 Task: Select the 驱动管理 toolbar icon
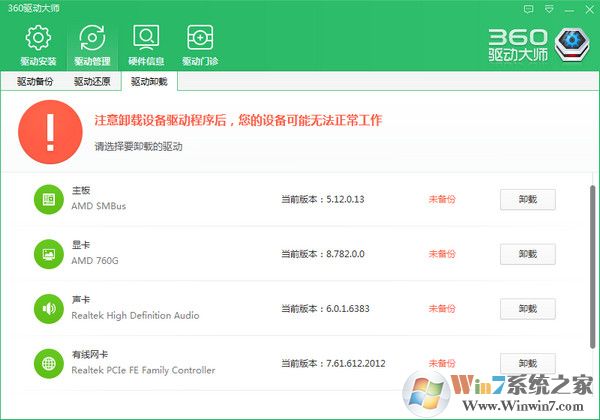point(92,45)
